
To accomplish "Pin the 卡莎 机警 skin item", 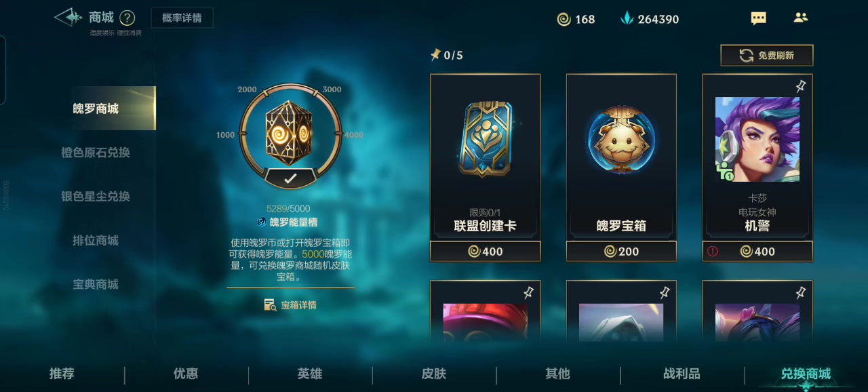I will [x=800, y=86].
